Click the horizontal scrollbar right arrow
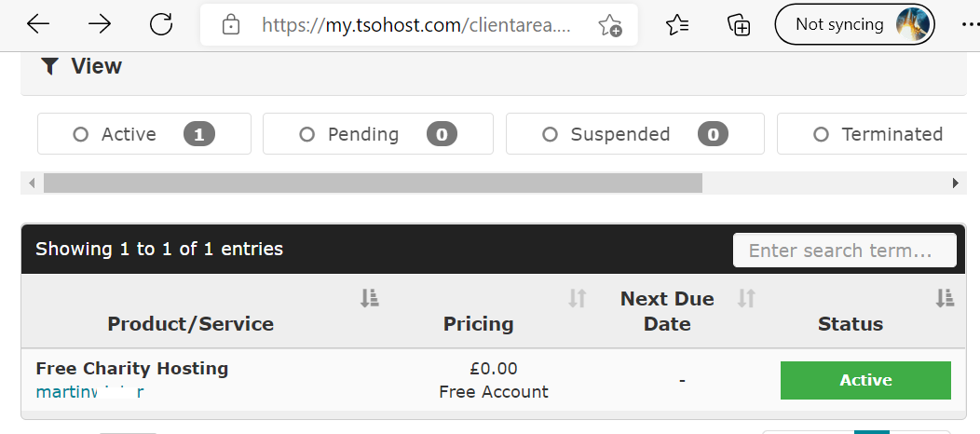 (955, 183)
